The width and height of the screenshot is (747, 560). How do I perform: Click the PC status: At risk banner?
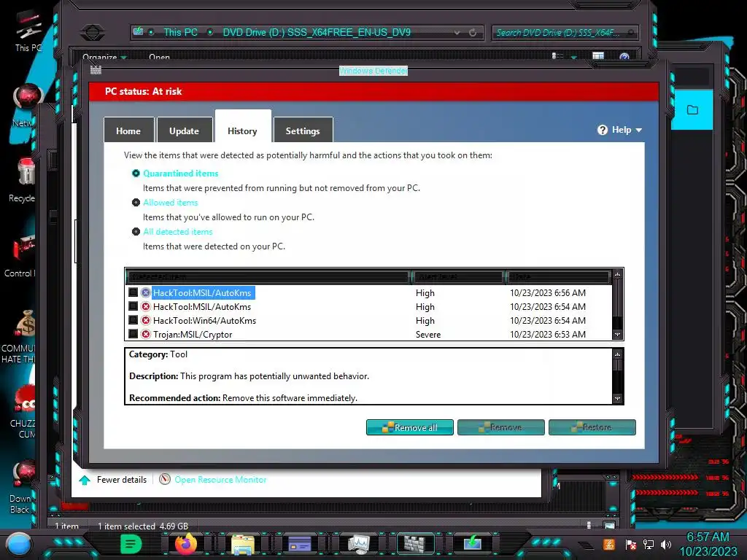click(x=374, y=91)
